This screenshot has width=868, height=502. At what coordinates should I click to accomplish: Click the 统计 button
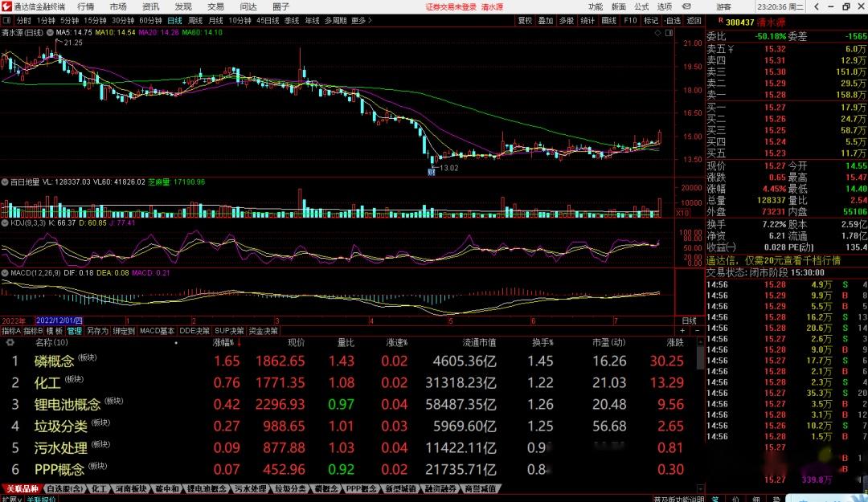[x=588, y=20]
